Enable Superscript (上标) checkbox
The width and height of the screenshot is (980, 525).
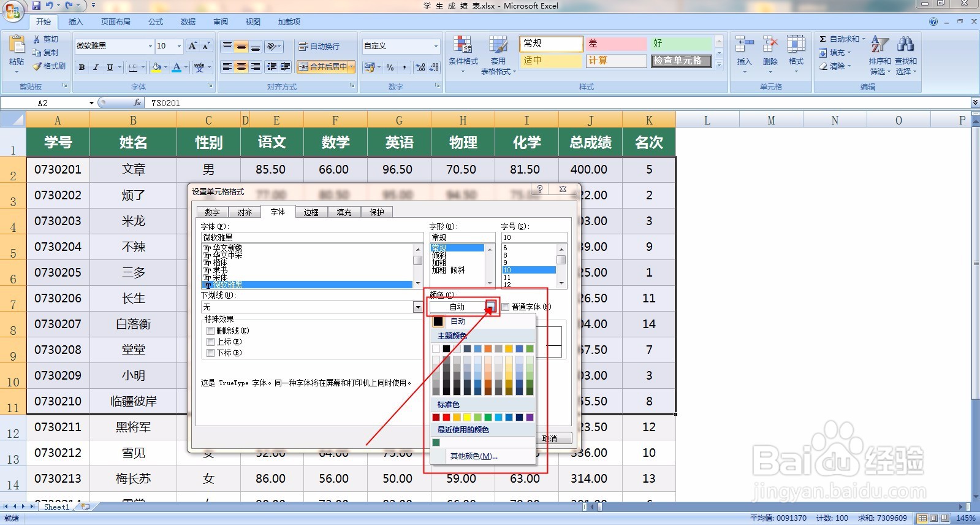pos(210,342)
